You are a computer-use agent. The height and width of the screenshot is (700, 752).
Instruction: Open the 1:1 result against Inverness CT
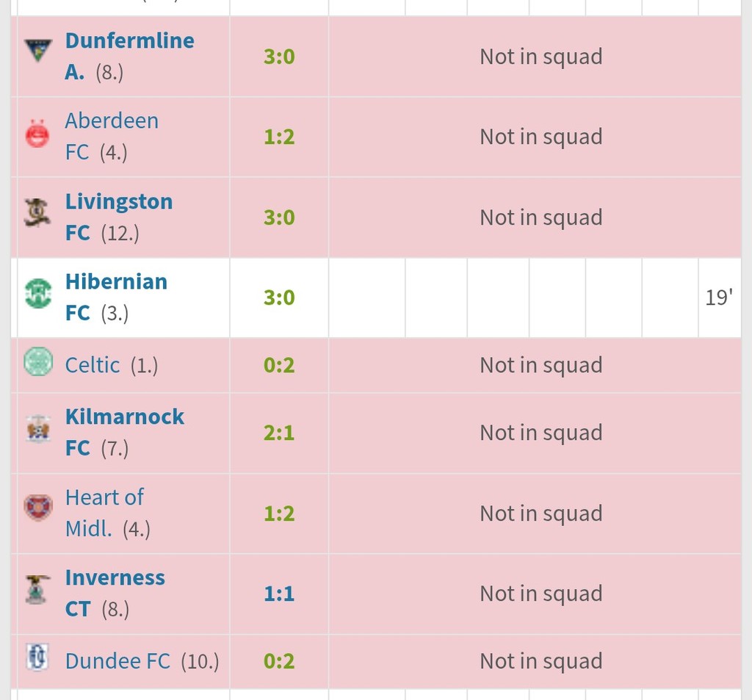coord(279,593)
